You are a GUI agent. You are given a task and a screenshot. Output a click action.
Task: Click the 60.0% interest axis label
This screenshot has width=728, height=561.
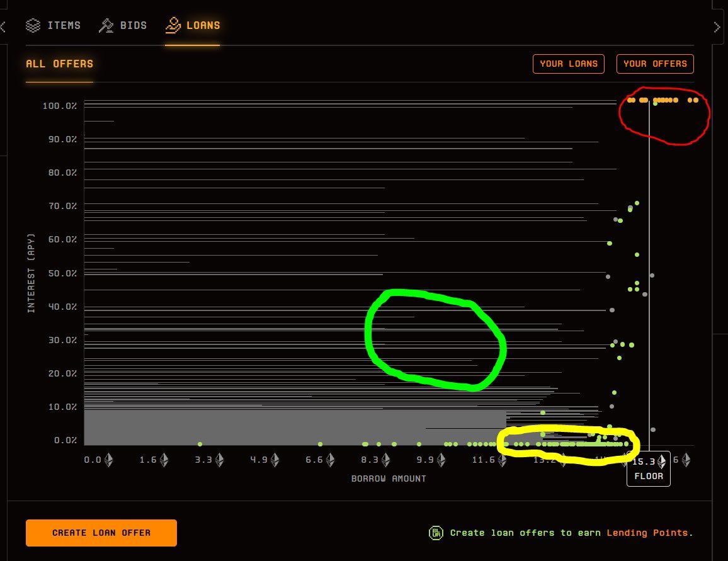[62, 239]
